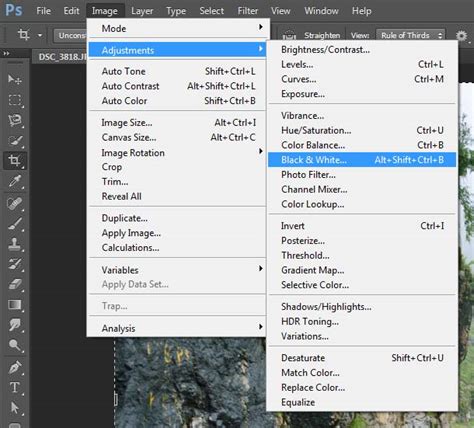Click the Reveal All command
474x428 pixels.
click(178, 196)
